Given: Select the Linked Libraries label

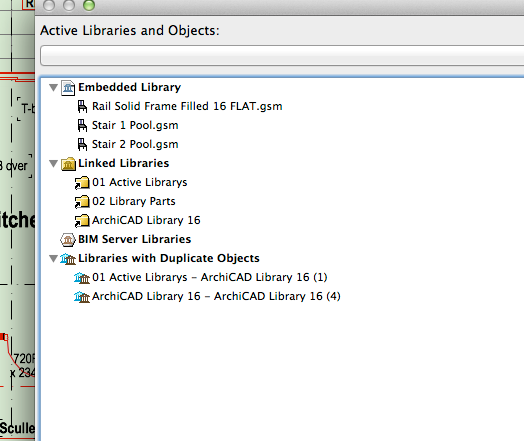Looking at the screenshot, I should pyautogui.click(x=124, y=163).
